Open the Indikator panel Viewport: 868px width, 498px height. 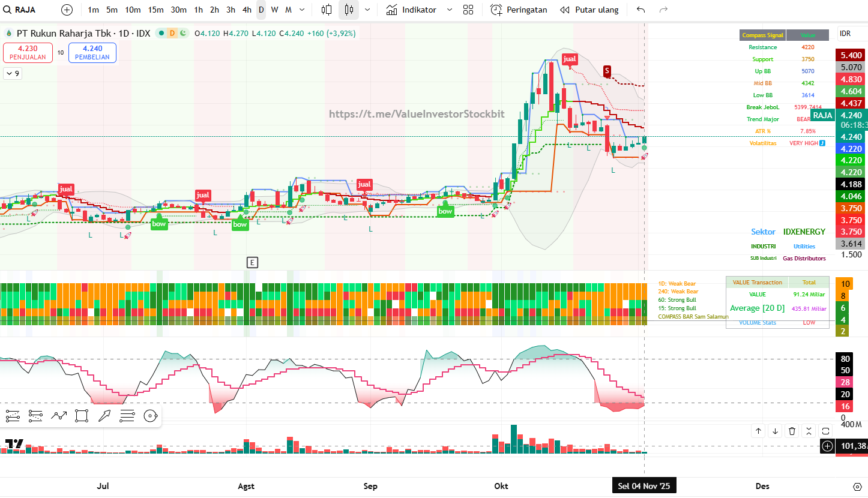click(x=411, y=10)
